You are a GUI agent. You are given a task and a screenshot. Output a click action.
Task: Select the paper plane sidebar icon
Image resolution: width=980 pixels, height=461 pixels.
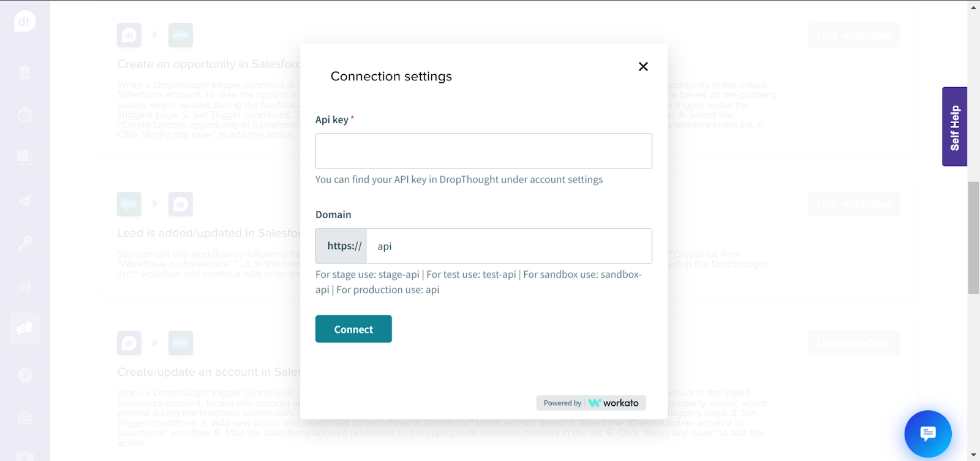(24, 200)
